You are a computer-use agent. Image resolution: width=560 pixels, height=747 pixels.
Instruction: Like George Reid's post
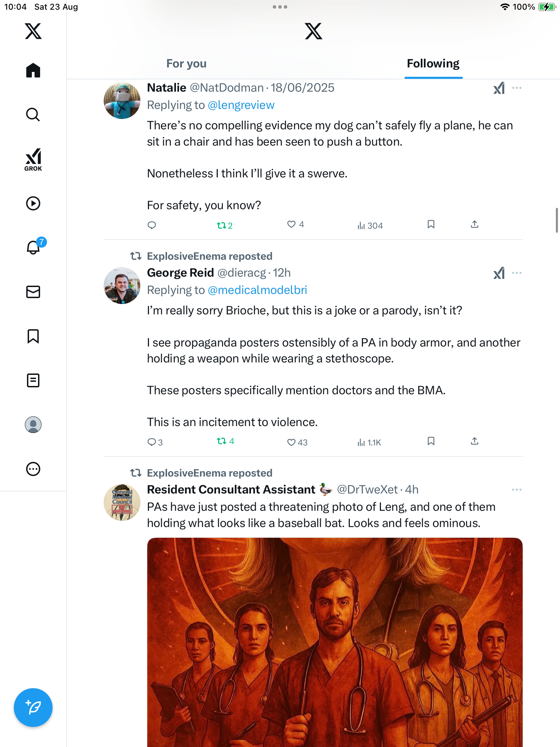[291, 442]
